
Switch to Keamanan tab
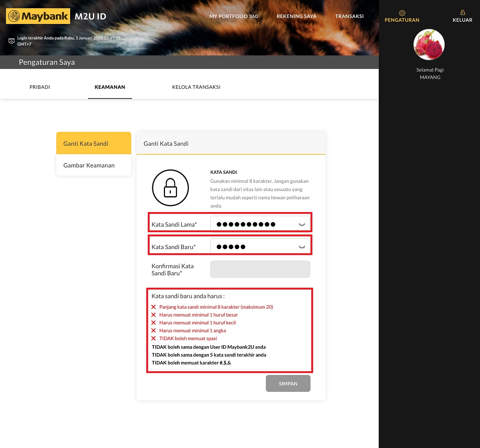point(110,87)
